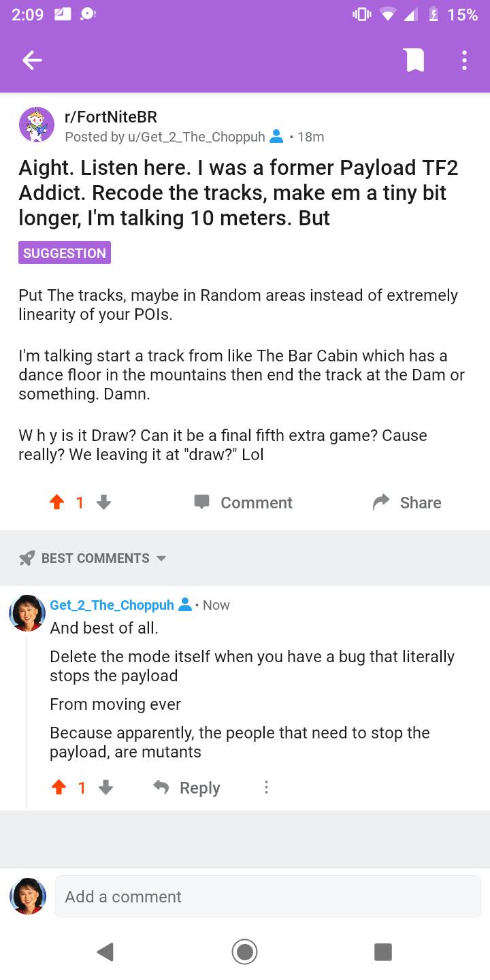
Task: Share the post
Action: coord(407,502)
